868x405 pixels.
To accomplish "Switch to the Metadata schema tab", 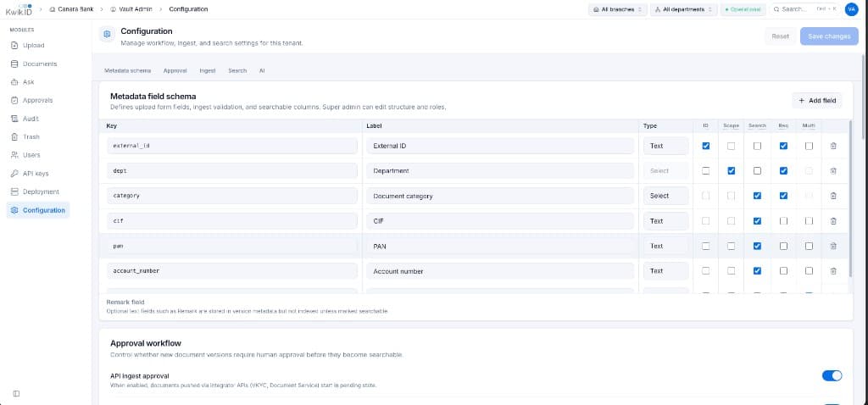I will coord(127,71).
